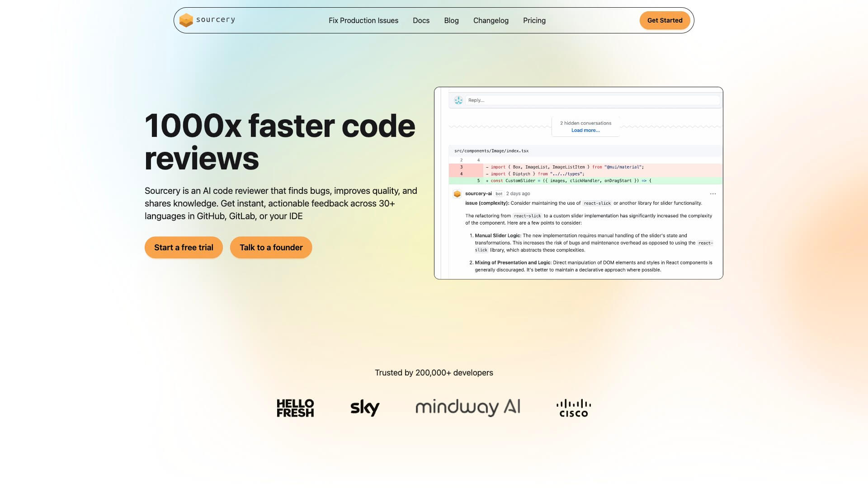Viewport: 868px width, 488px height.
Task: Click the sourcery-ai bot avatar icon
Action: 457,194
